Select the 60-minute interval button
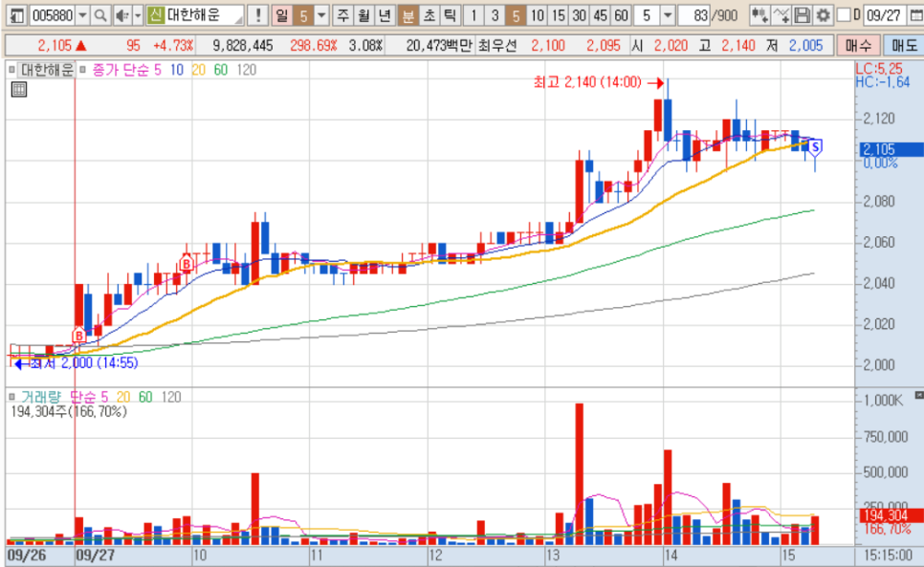 621,15
